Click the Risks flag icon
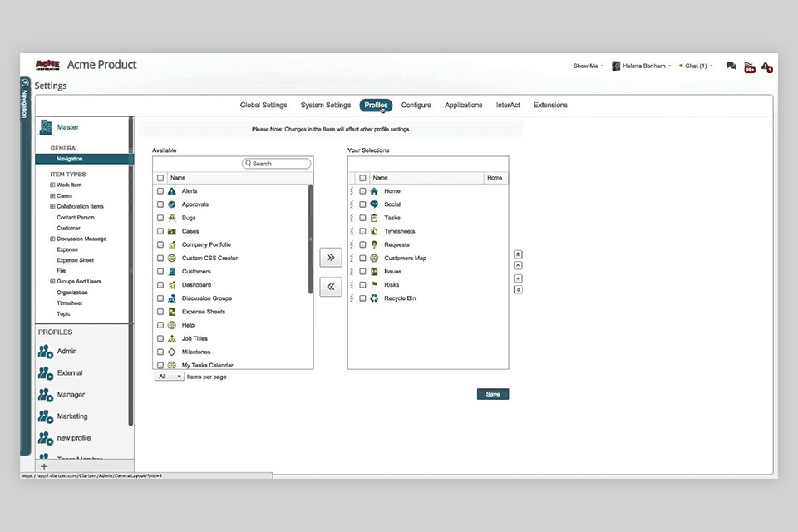Image resolution: width=798 pixels, height=532 pixels. pos(374,285)
